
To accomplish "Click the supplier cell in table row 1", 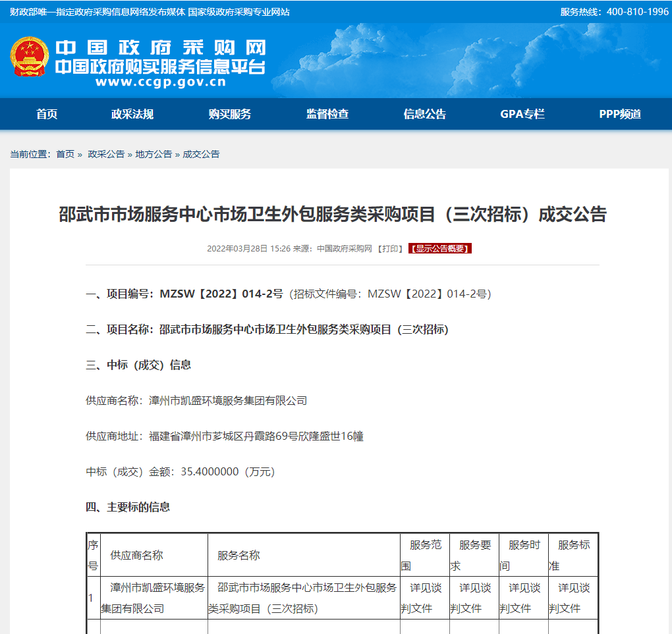I will click(154, 598).
